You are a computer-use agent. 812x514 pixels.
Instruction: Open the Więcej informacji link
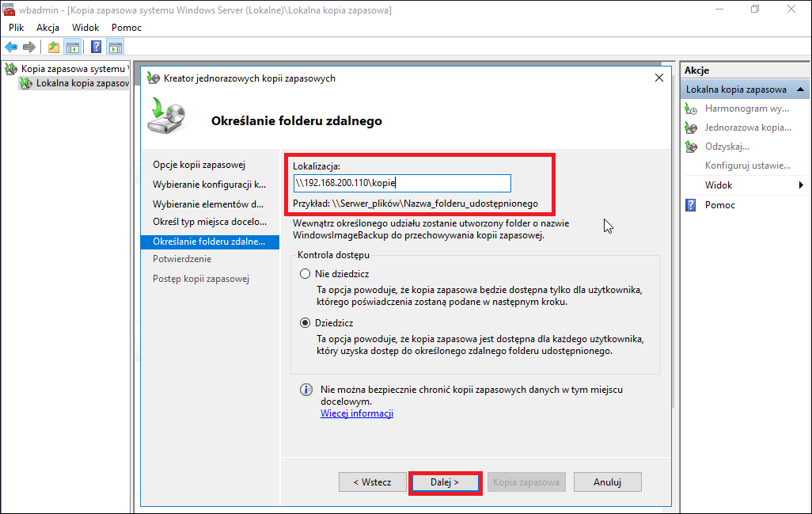[357, 413]
